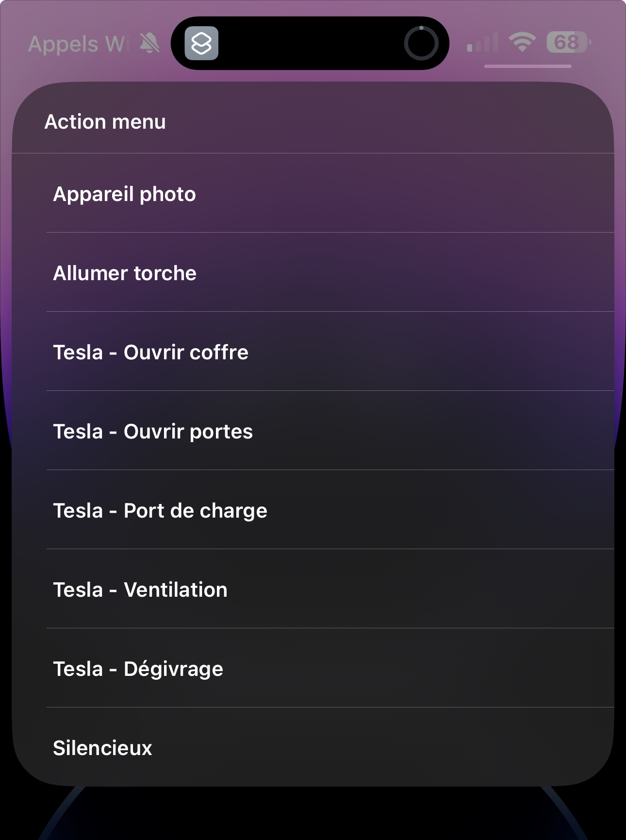This screenshot has width=626, height=840.
Task: Tap the cellular signal bars icon
Action: pyautogui.click(x=482, y=43)
